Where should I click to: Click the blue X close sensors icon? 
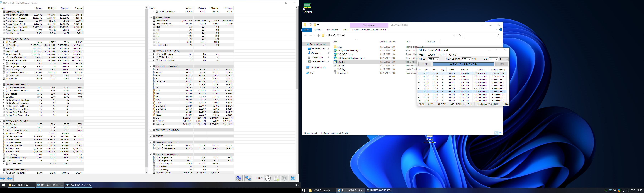(292, 178)
